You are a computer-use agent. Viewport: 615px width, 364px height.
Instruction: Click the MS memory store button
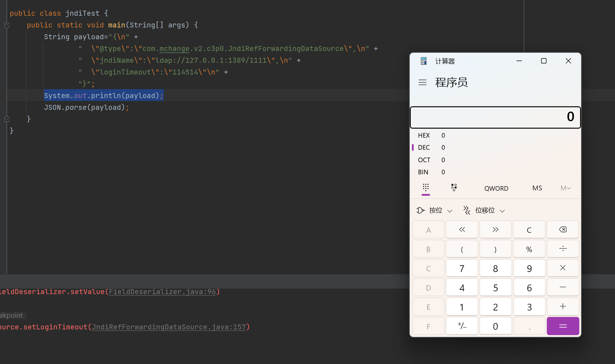[x=537, y=188]
